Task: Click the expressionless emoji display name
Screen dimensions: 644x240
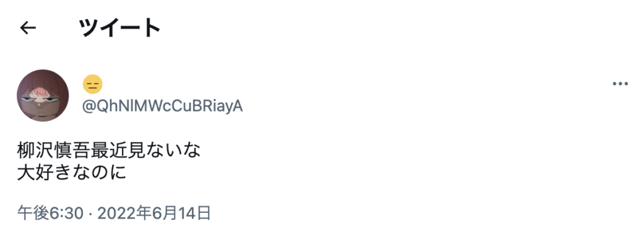Action: click(92, 84)
